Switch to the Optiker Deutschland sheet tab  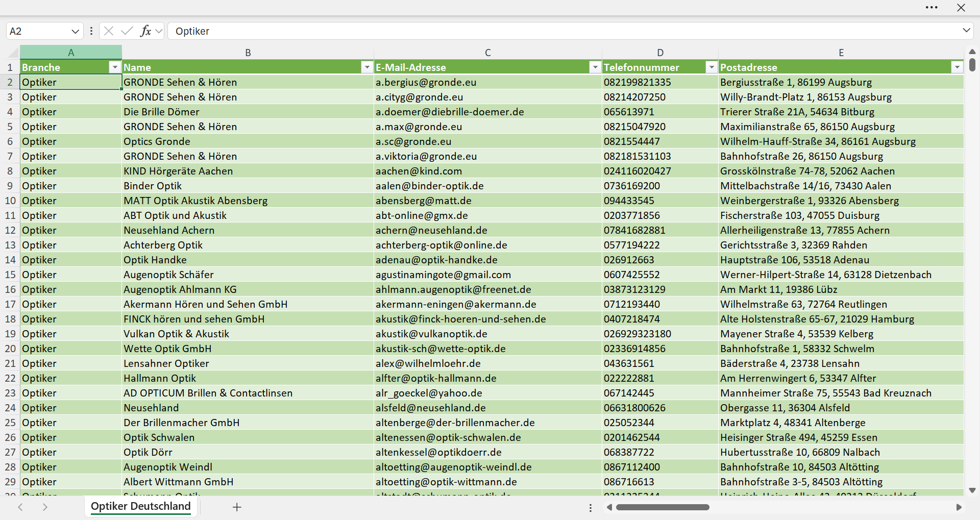(x=141, y=506)
